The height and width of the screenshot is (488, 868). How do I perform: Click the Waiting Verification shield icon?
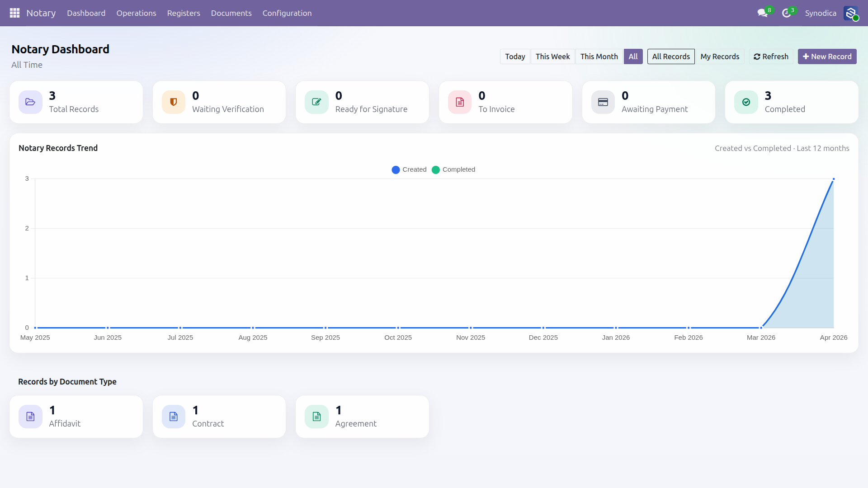pos(174,102)
